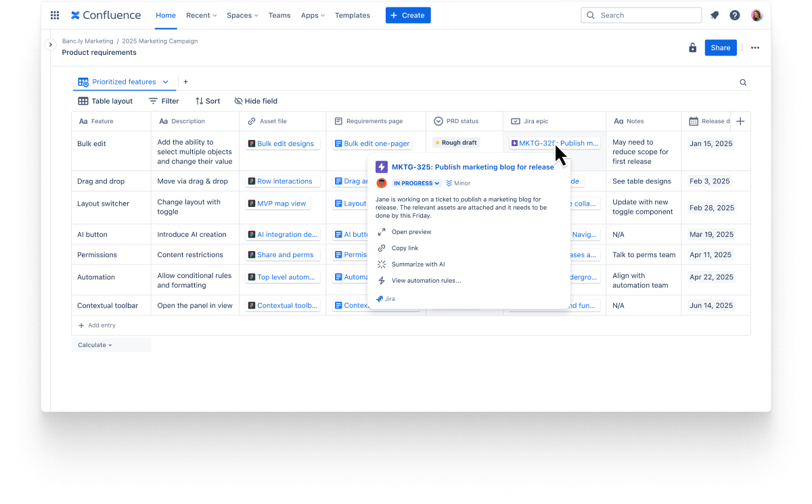
Task: Click the Share button
Action: click(x=721, y=47)
